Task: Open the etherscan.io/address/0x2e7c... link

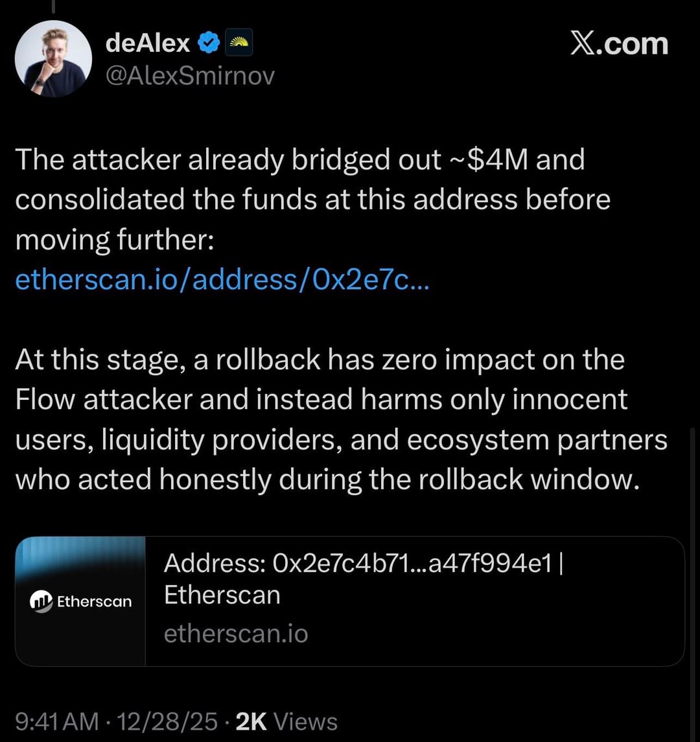Action: [x=222, y=279]
